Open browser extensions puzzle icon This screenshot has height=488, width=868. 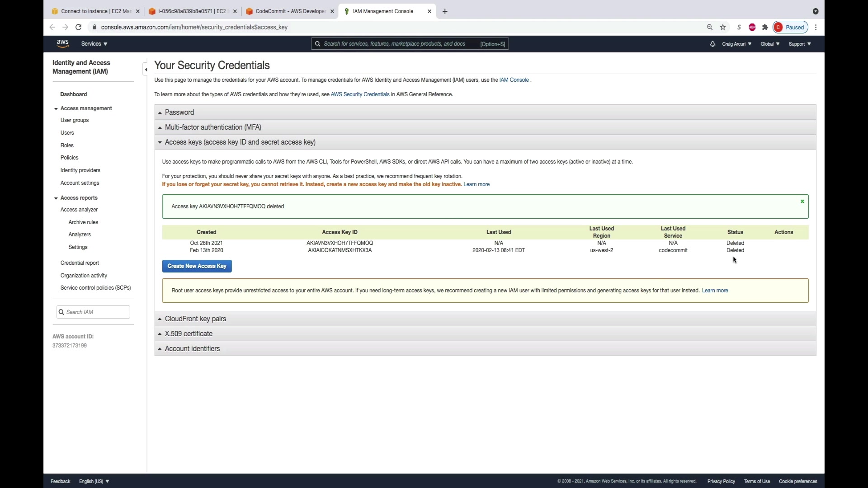point(765,27)
